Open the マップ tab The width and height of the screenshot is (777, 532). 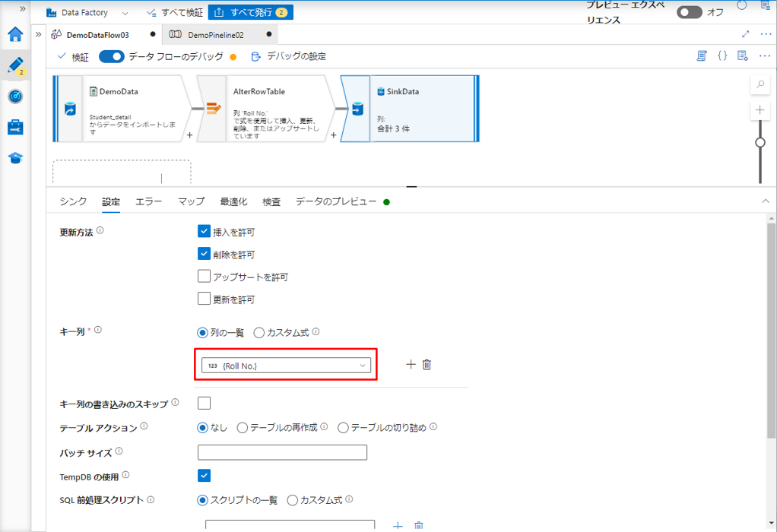click(x=191, y=201)
